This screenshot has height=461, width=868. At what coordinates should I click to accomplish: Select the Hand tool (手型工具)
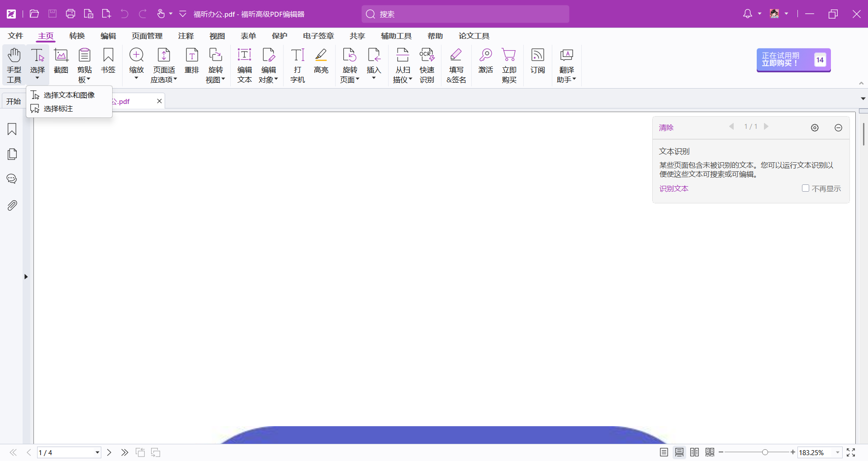point(14,65)
